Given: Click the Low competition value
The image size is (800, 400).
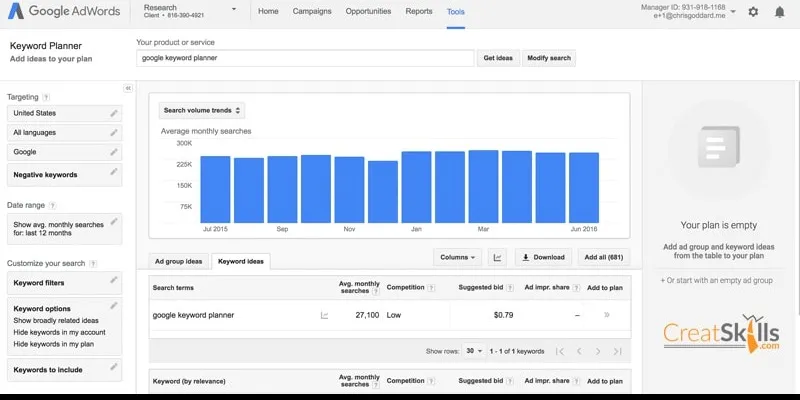Looking at the screenshot, I should (394, 315).
